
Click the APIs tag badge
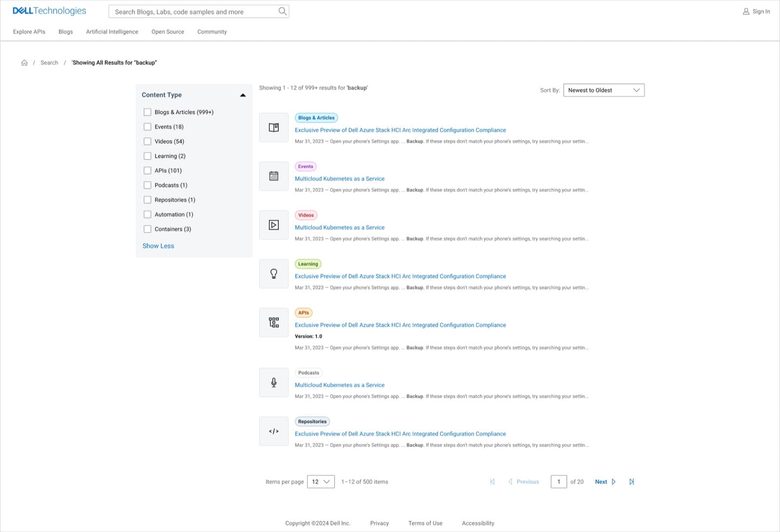pyautogui.click(x=304, y=313)
